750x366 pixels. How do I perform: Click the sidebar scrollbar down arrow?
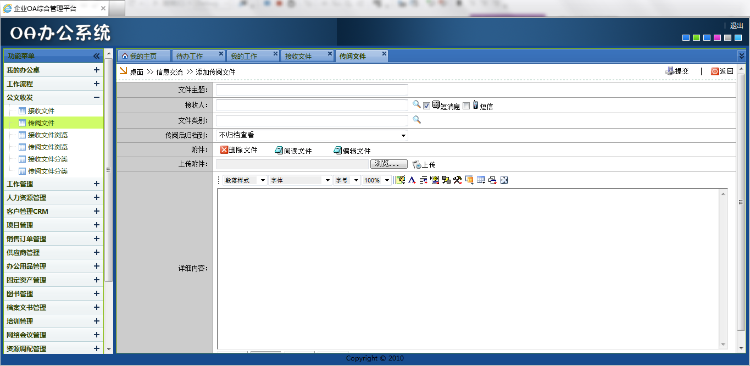point(109,349)
